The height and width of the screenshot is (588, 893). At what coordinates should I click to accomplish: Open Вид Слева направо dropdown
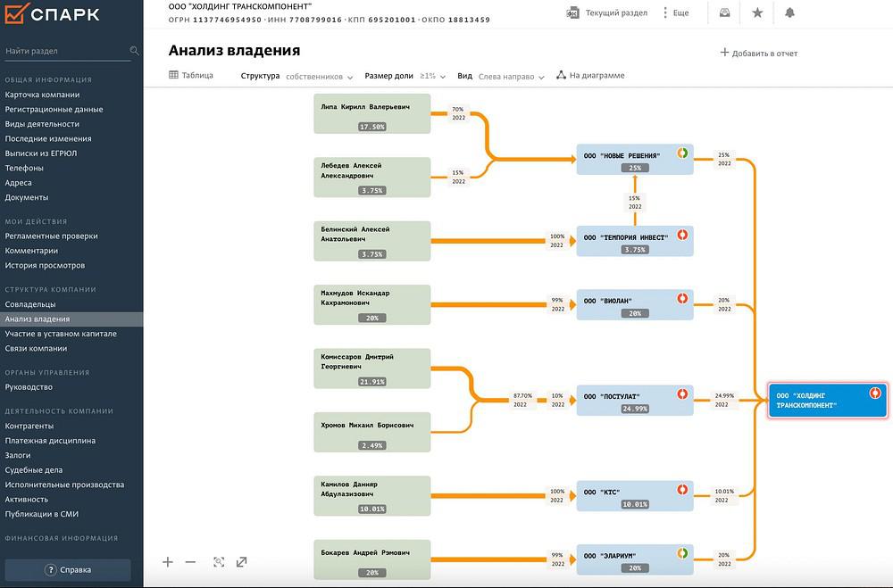pos(501,76)
